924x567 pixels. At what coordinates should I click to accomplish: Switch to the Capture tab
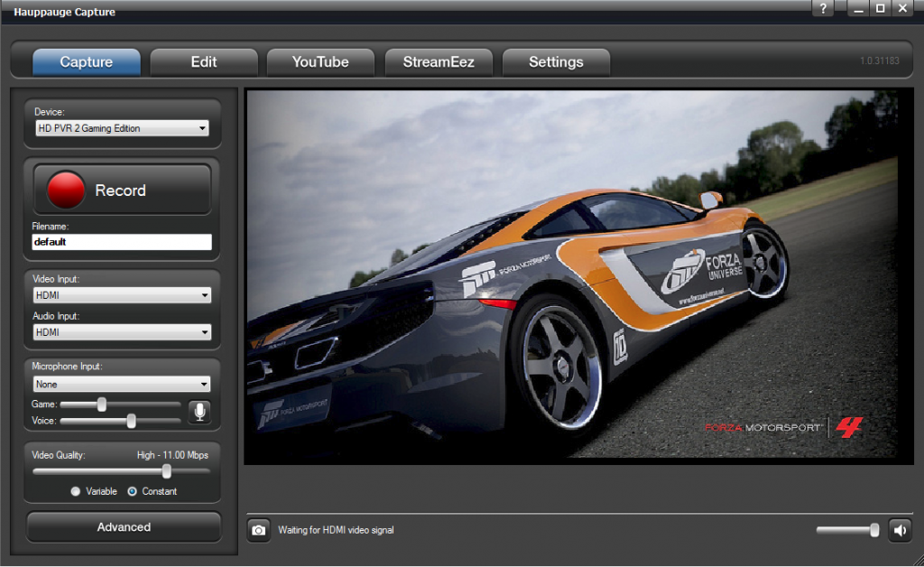[87, 62]
